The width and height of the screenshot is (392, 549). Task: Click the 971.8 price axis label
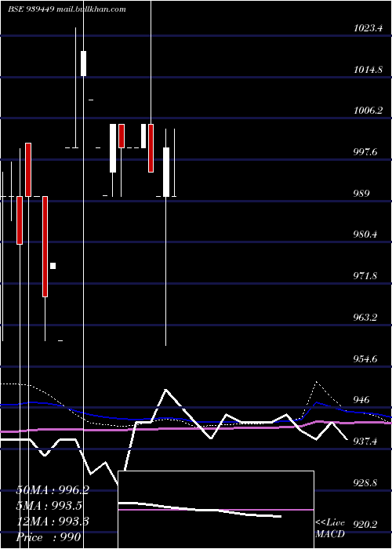pos(365,276)
